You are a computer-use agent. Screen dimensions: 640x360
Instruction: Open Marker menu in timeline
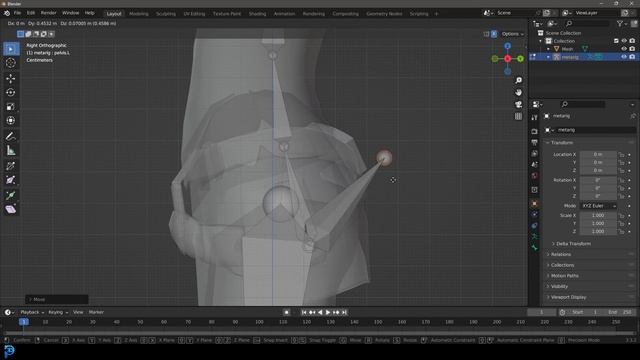pos(96,312)
